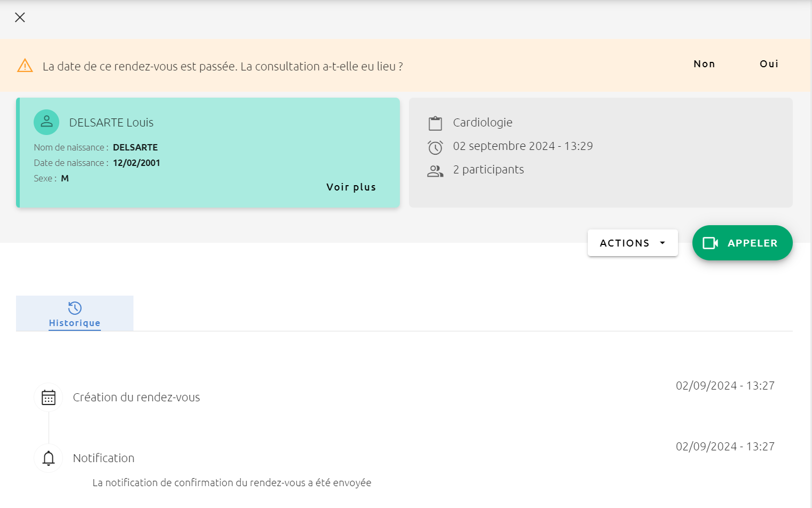Switch to the Historique tab
The width and height of the screenshot is (812, 508).
[75, 313]
